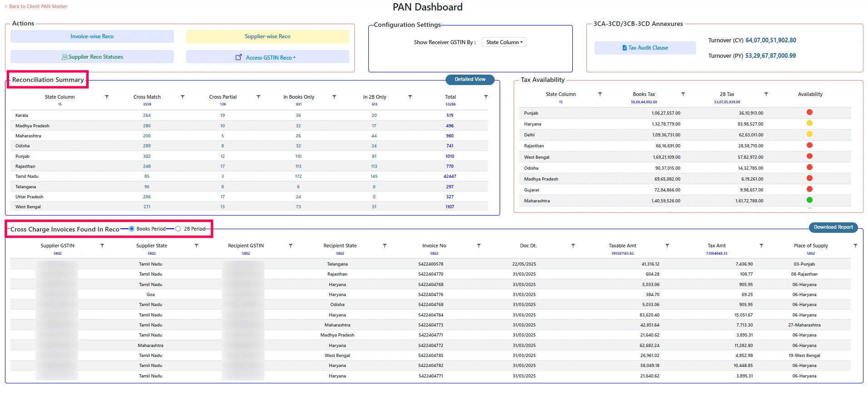Click Odisha row in Reconciliation Summary
Screen dimensions: 868x397
pos(249,146)
